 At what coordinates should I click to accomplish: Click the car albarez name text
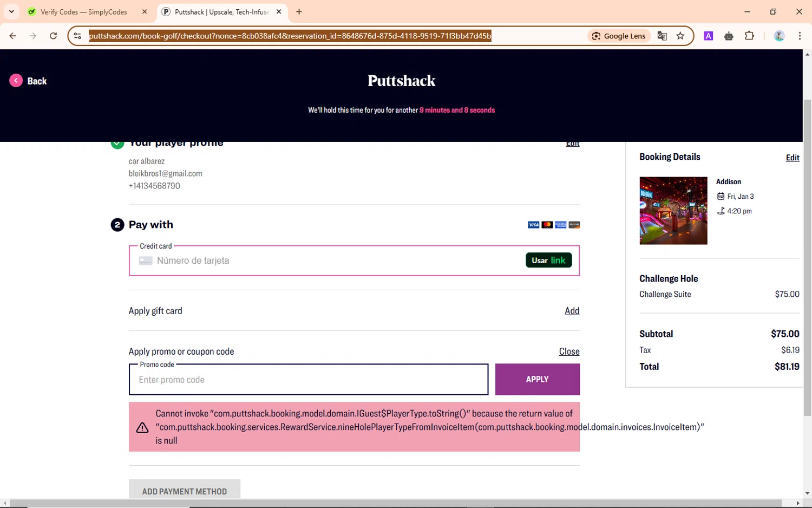coord(147,161)
